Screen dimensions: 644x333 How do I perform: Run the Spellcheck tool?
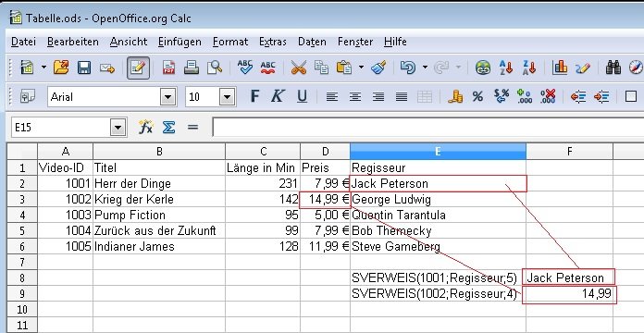245,67
